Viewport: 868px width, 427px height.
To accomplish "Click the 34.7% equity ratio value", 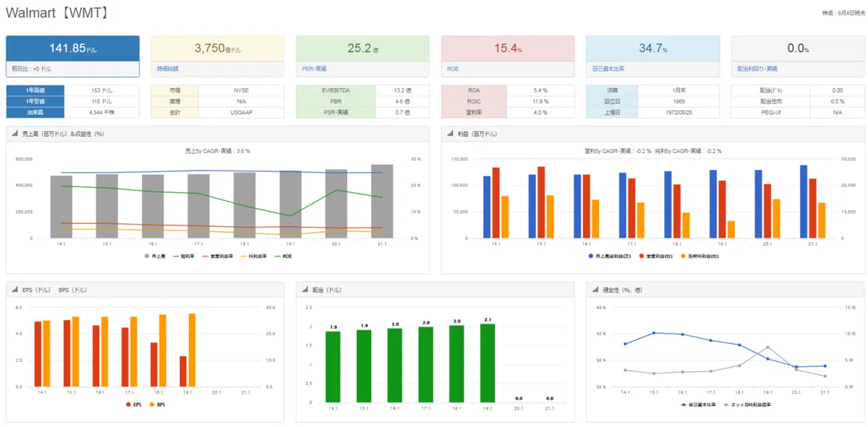I will (652, 48).
